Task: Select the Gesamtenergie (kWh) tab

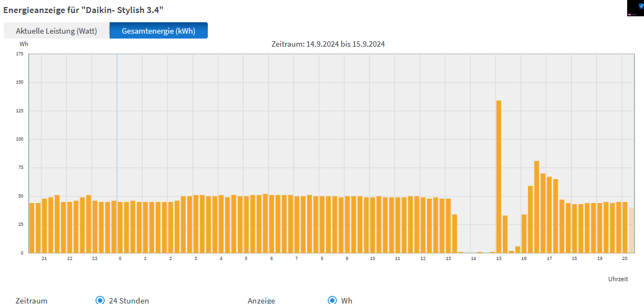Action: (x=158, y=31)
